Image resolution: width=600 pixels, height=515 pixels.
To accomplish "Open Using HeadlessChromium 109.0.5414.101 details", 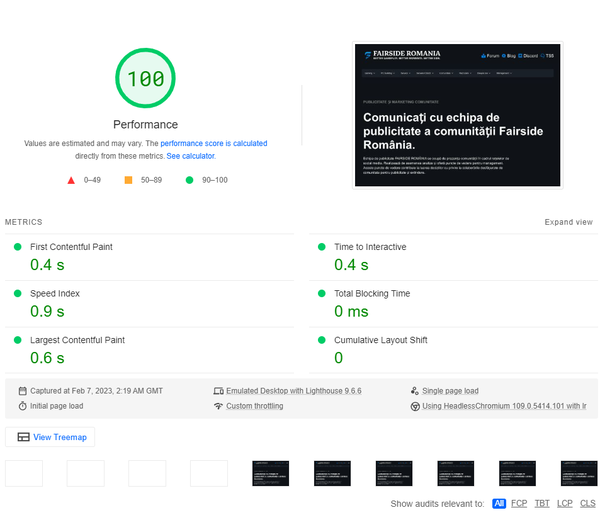I will tap(504, 406).
